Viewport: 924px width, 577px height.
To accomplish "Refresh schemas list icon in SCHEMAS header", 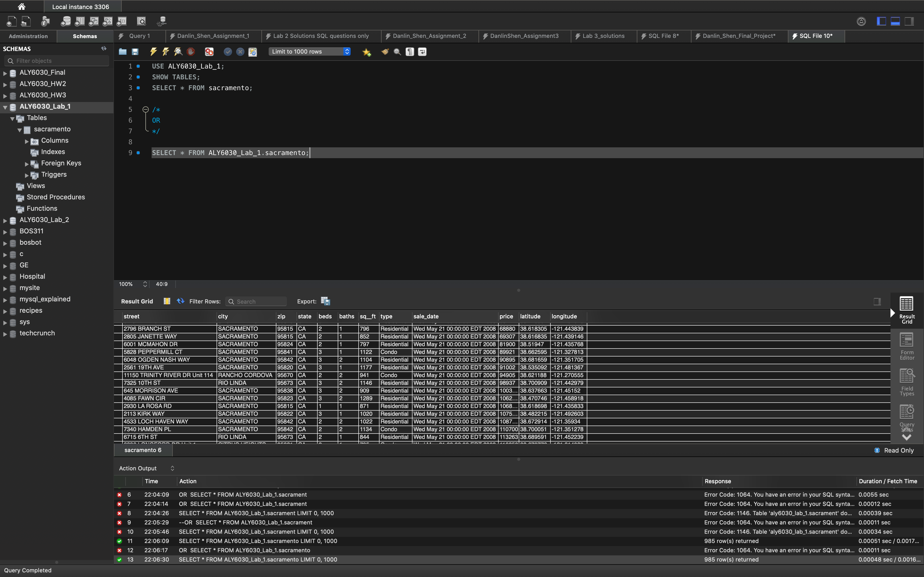I will 104,48.
